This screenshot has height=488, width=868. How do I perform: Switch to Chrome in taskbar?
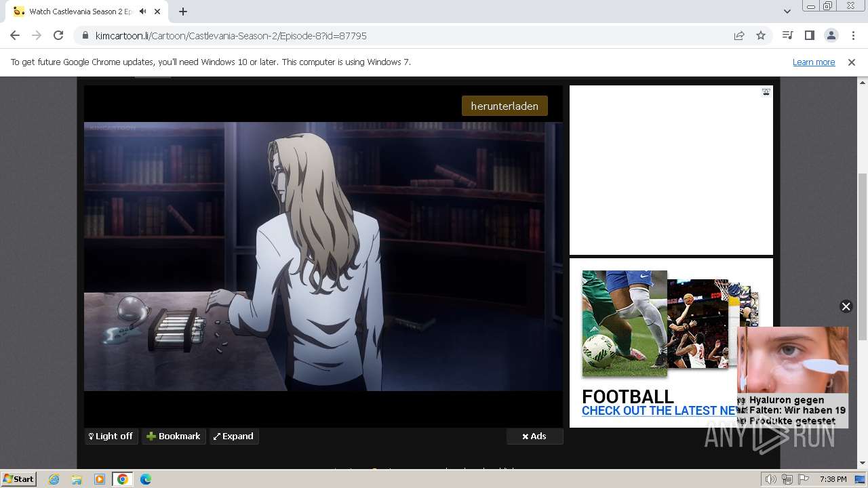click(123, 479)
